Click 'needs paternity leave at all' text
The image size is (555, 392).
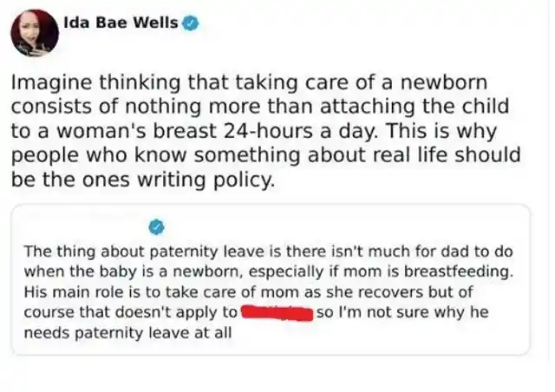(127, 334)
